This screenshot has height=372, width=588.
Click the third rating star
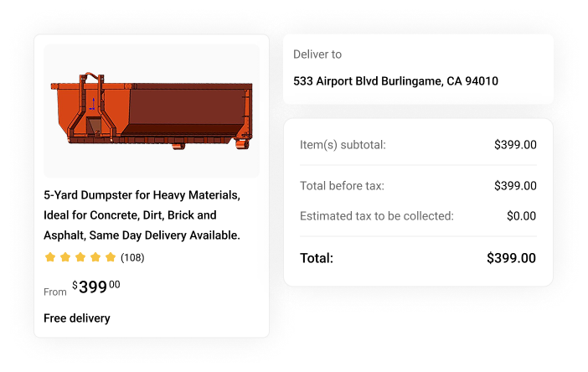click(80, 257)
